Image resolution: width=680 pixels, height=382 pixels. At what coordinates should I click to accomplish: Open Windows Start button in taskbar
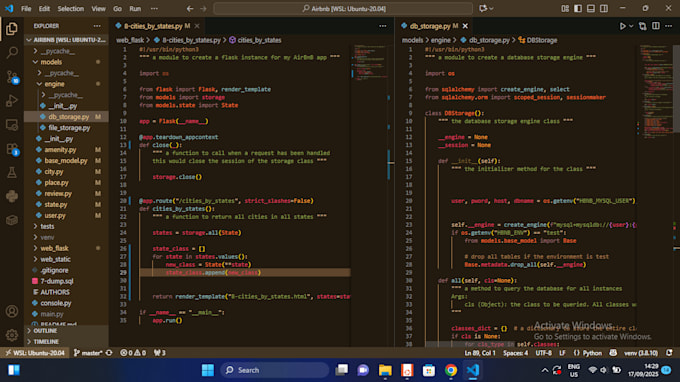click(x=208, y=370)
